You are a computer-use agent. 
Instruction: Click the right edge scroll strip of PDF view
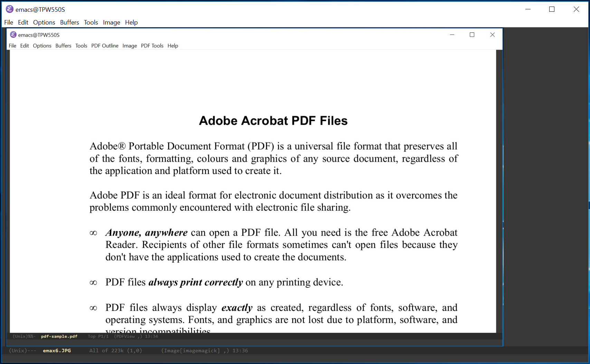pyautogui.click(x=499, y=191)
